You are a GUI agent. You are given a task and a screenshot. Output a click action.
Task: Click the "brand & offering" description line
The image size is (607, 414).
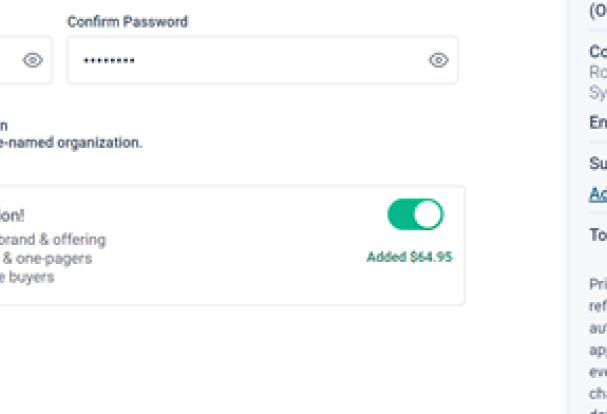click(52, 240)
